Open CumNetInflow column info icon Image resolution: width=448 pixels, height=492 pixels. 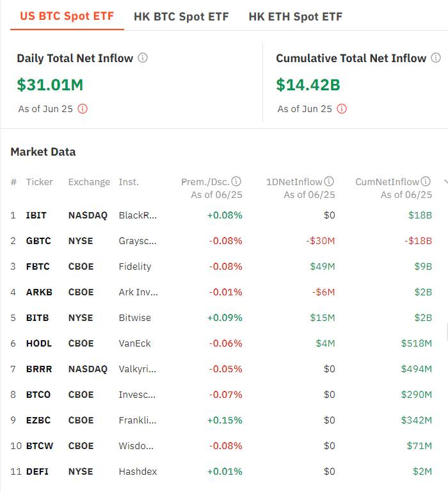(x=426, y=181)
